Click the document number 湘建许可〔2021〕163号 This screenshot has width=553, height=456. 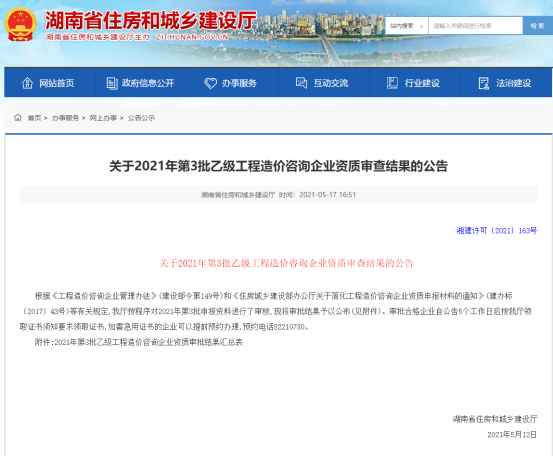497,231
